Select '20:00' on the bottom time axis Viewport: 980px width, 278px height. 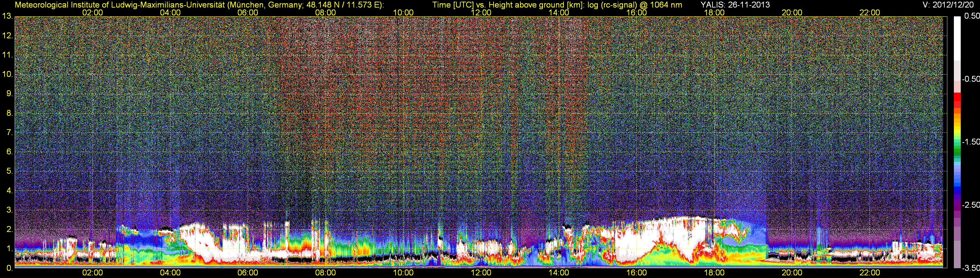(792, 273)
